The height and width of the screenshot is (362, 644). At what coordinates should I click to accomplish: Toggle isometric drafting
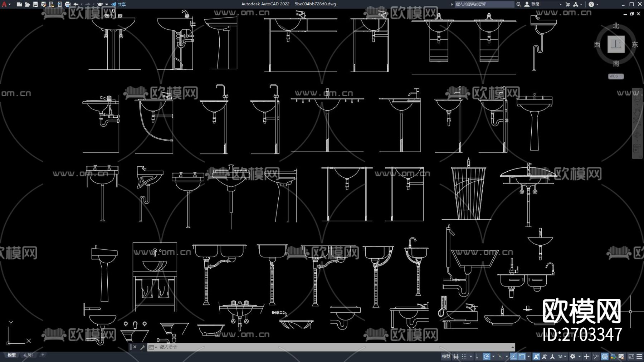500,356
